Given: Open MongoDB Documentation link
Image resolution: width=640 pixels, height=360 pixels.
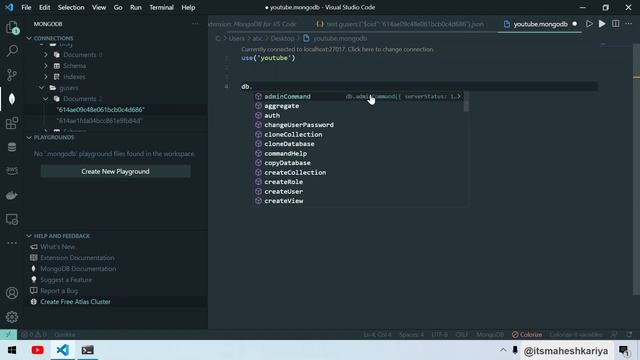Looking at the screenshot, I should point(78,269).
